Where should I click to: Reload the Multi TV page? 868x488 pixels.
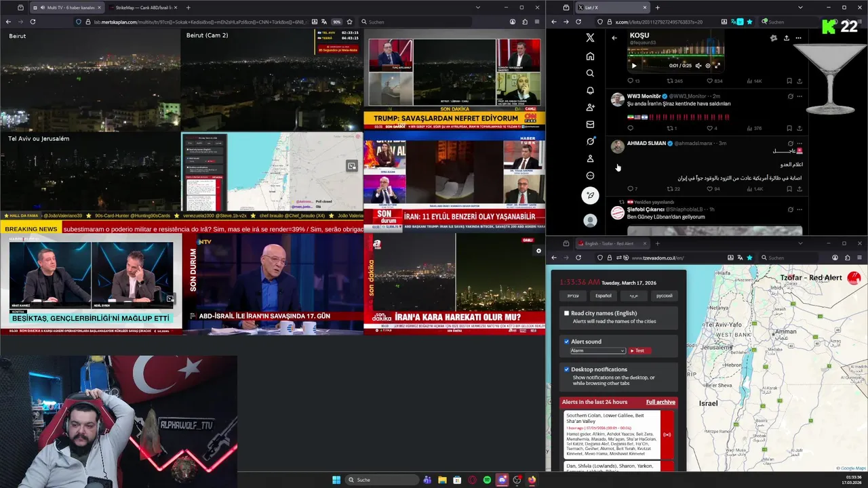pyautogui.click(x=33, y=22)
